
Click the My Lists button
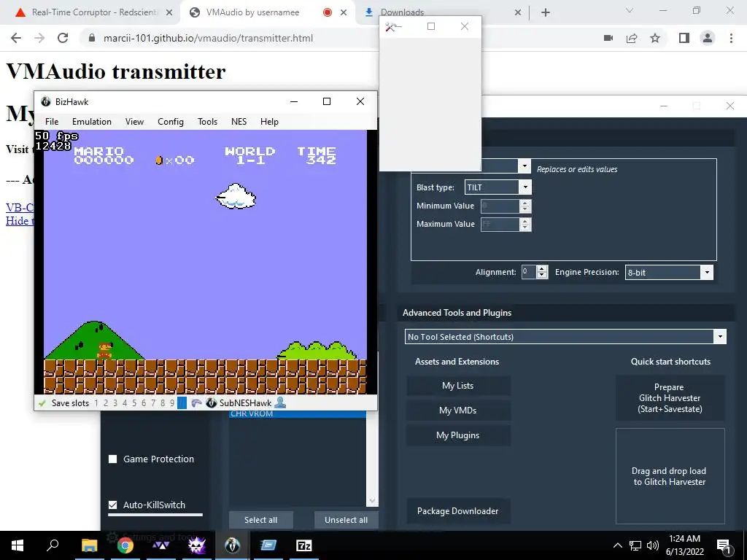(458, 386)
